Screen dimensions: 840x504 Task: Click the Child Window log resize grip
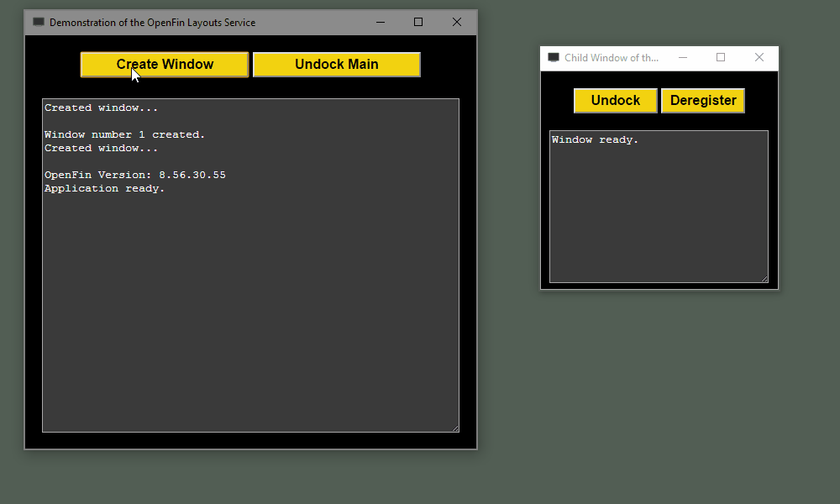(x=764, y=279)
